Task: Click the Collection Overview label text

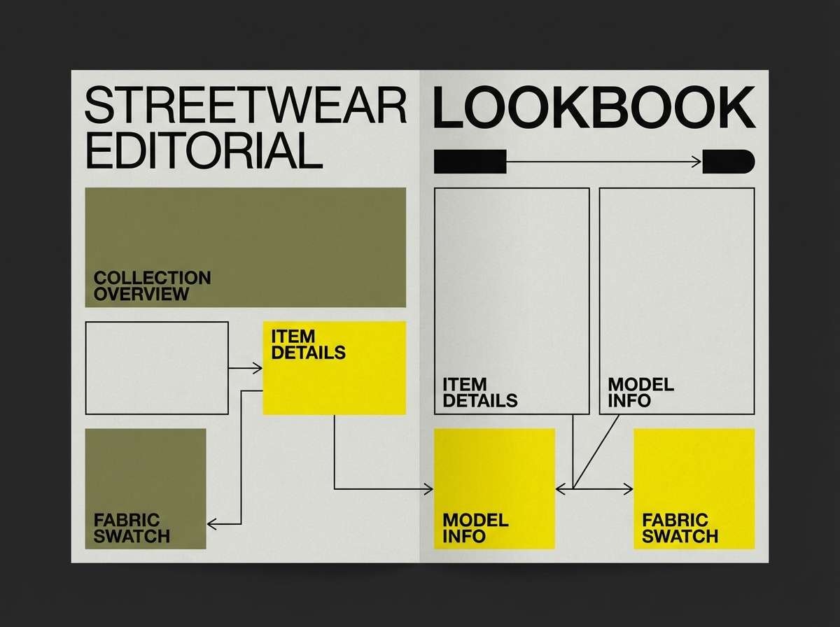Action: tap(152, 283)
